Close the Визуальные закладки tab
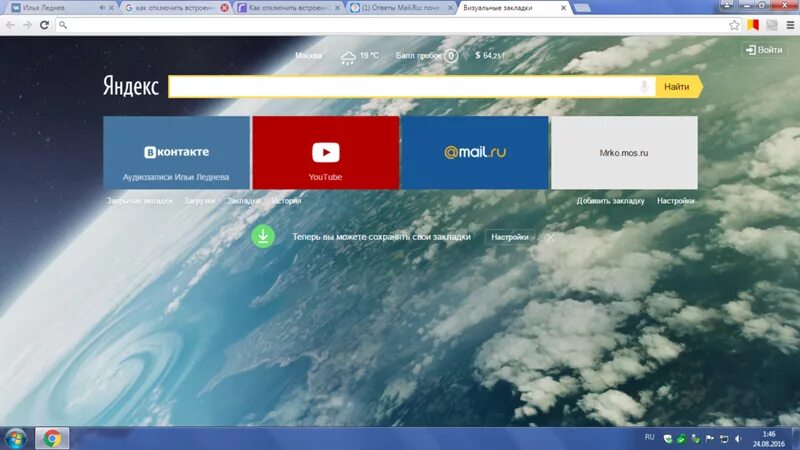The width and height of the screenshot is (800, 450). pyautogui.click(x=563, y=8)
